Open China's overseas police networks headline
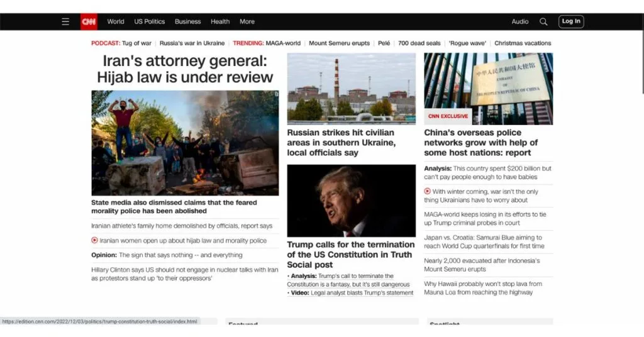The height and width of the screenshot is (337, 644). click(x=481, y=143)
